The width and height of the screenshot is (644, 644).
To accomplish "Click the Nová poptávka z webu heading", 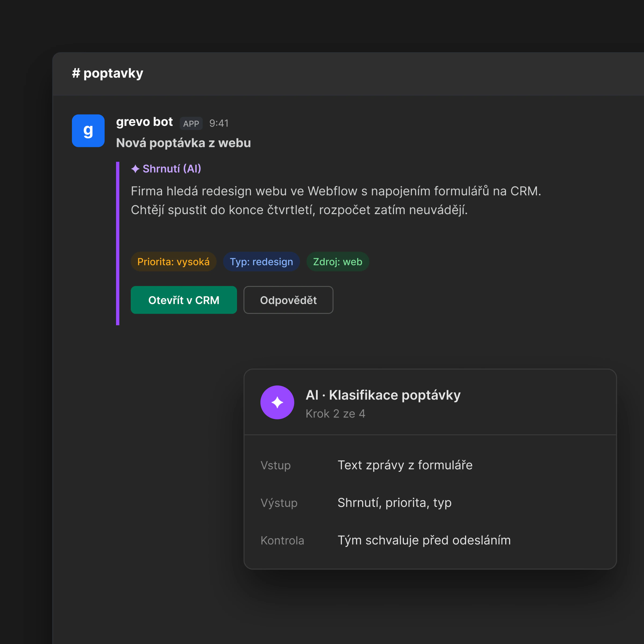I will click(183, 143).
